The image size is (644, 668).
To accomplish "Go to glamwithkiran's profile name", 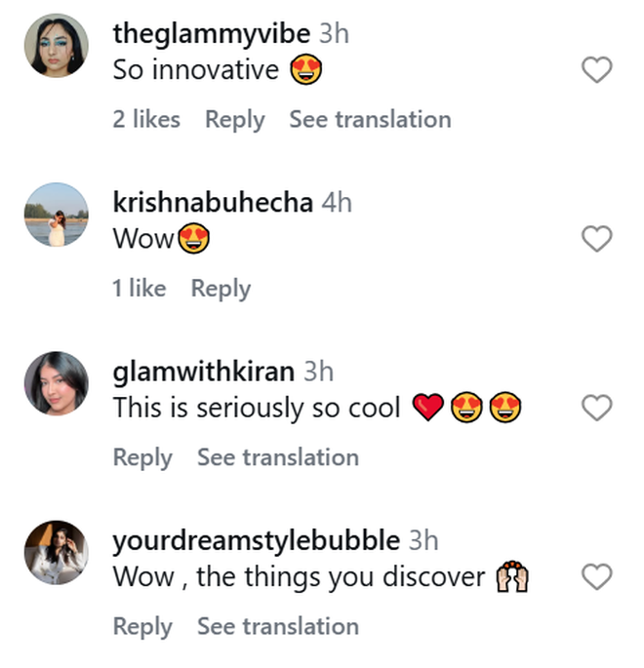I will (203, 372).
